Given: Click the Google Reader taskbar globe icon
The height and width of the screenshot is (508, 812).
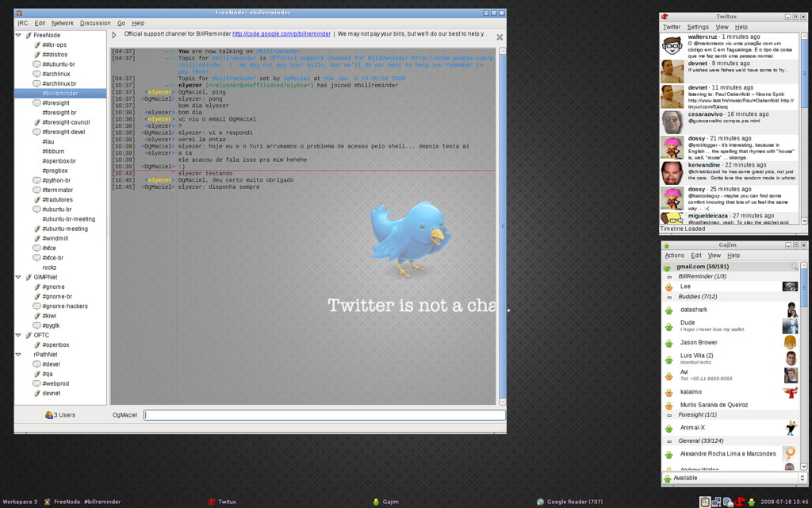Looking at the screenshot, I should 540,502.
